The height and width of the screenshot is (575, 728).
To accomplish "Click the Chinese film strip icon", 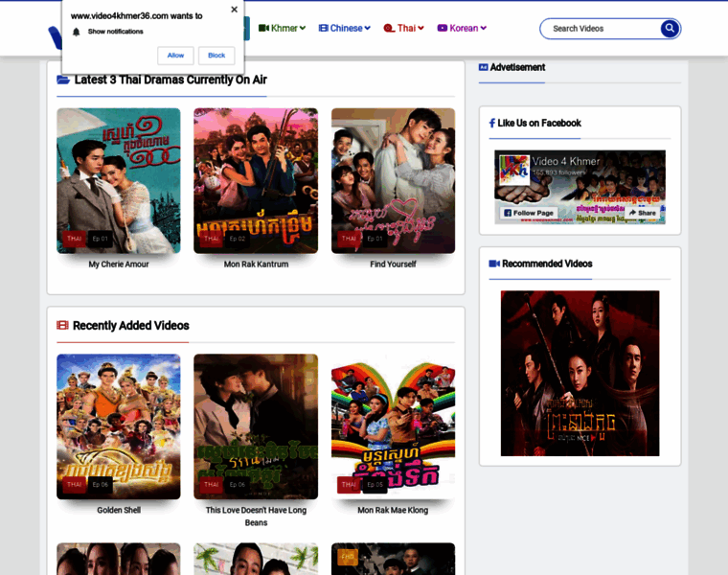I will click(x=323, y=29).
